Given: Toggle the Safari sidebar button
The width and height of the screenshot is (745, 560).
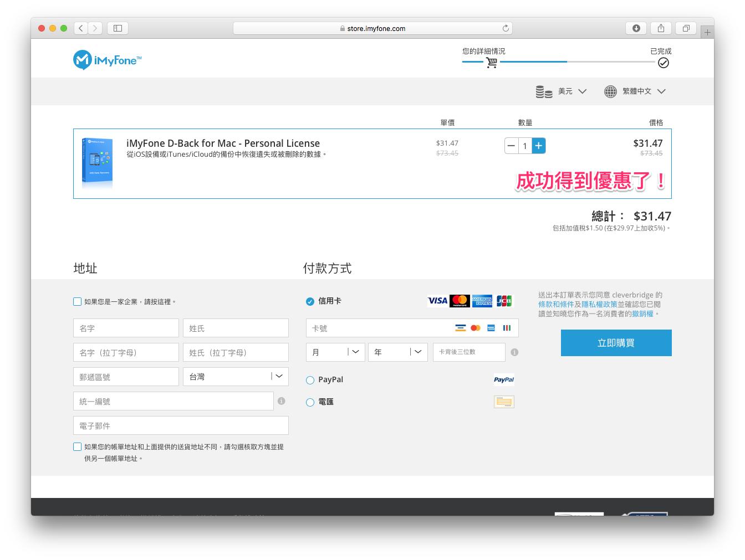Looking at the screenshot, I should pos(118,28).
